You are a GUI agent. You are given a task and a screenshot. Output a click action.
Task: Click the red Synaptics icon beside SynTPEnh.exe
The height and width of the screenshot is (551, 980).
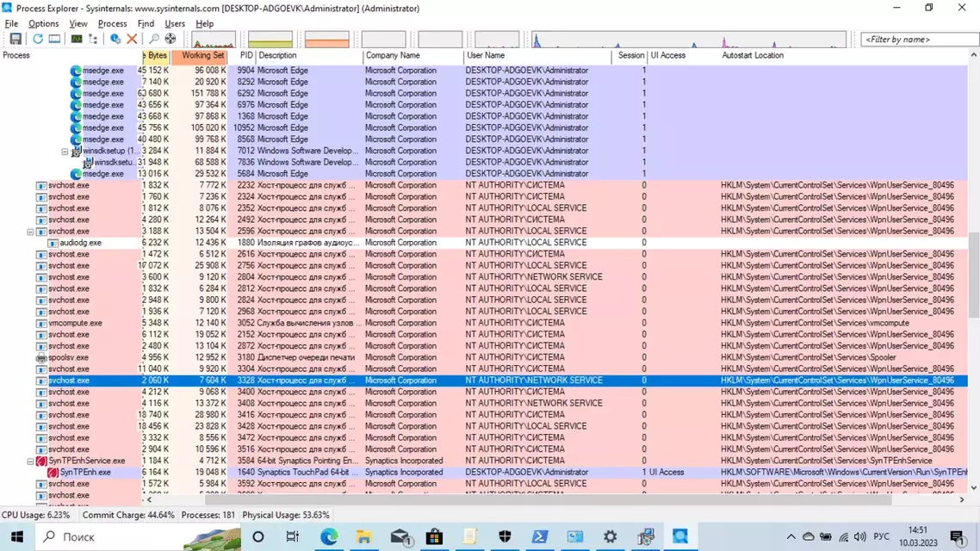53,473
